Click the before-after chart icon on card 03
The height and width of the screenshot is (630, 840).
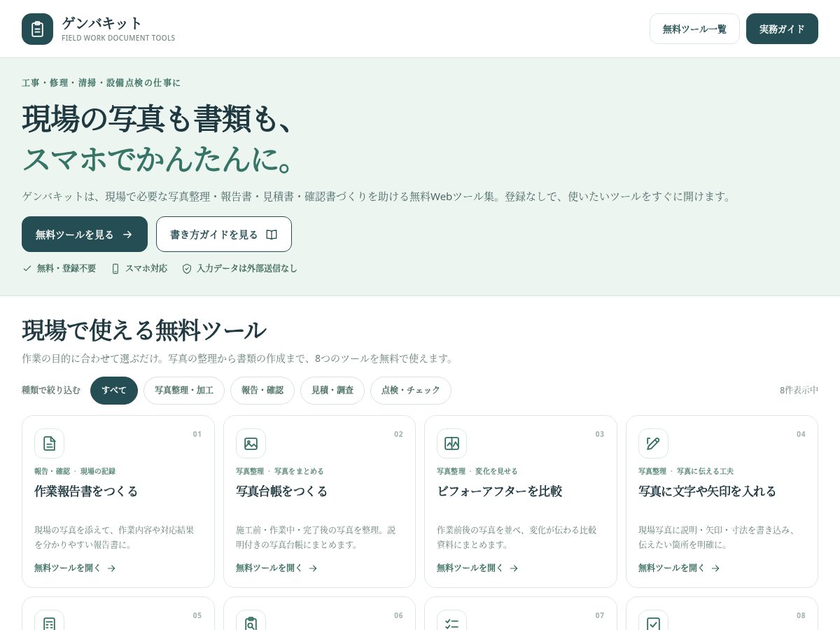click(451, 443)
